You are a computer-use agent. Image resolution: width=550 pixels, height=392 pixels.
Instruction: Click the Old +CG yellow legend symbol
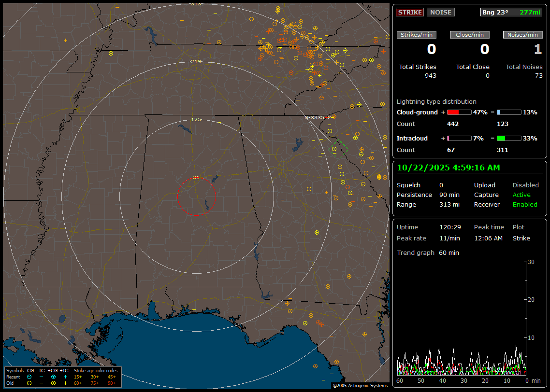[53, 383]
